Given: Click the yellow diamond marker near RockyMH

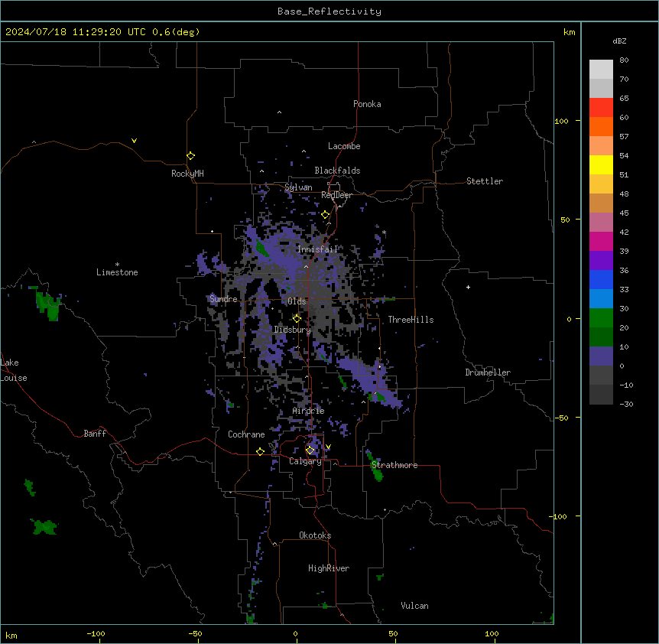Looking at the screenshot, I should tap(190, 156).
